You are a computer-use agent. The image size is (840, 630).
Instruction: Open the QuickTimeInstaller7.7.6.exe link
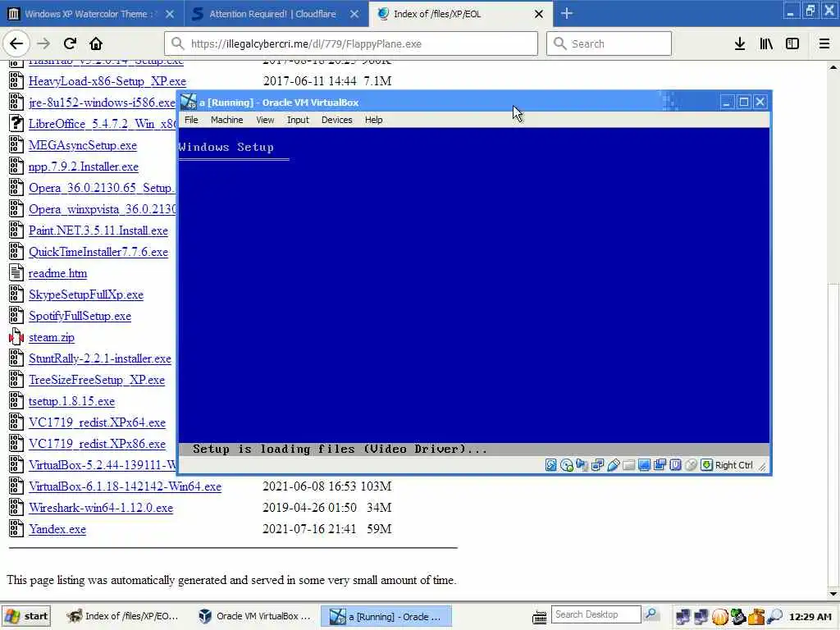pyautogui.click(x=98, y=252)
